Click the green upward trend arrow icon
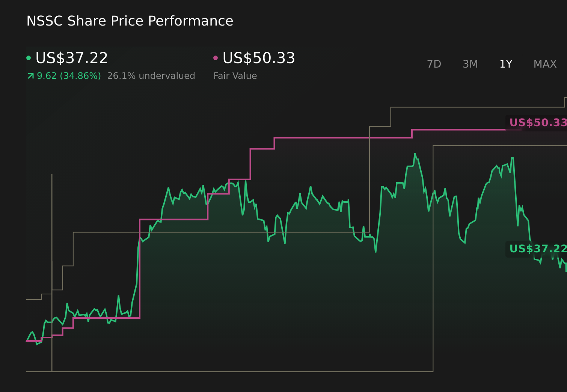The image size is (567, 392). click(x=30, y=76)
